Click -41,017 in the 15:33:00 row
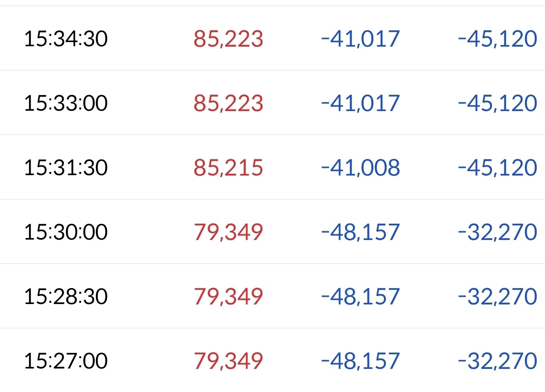The width and height of the screenshot is (545, 392). click(360, 103)
